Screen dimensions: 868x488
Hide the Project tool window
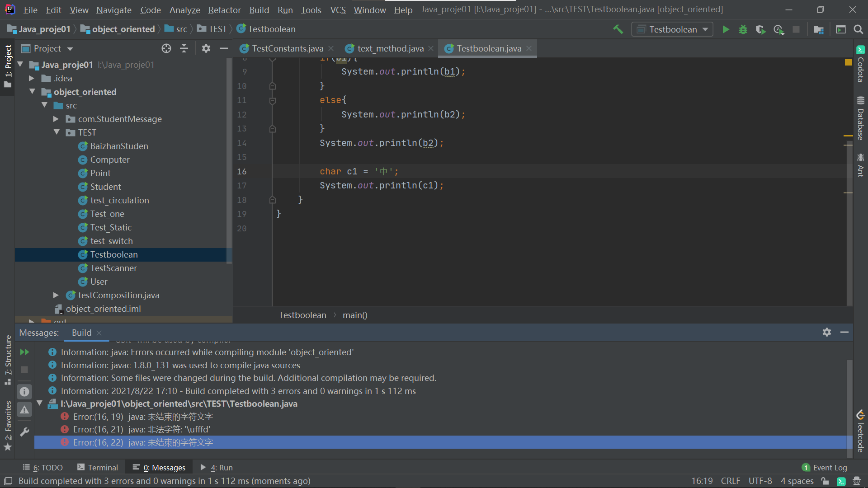pyautogui.click(x=223, y=48)
